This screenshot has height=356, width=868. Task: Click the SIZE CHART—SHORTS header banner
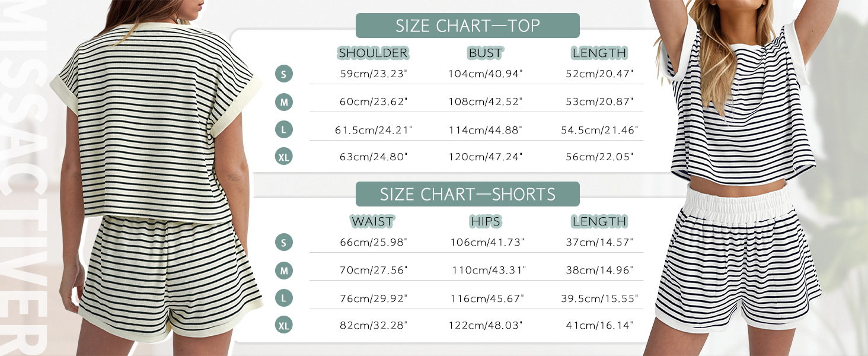[x=467, y=194]
